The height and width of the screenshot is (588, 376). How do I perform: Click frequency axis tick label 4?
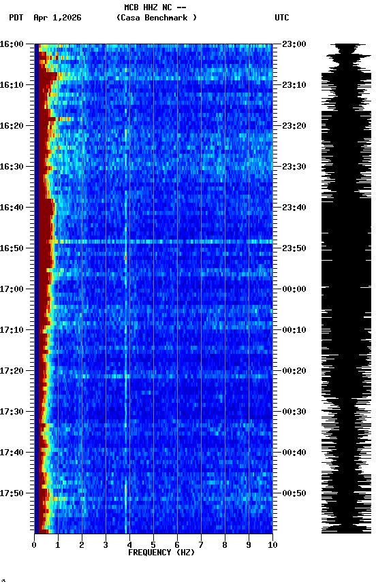[129, 545]
